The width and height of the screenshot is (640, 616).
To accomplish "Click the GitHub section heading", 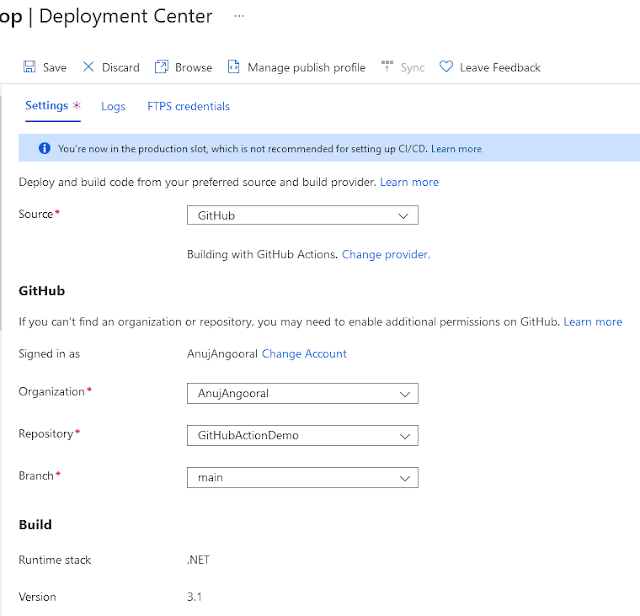I will (42, 291).
